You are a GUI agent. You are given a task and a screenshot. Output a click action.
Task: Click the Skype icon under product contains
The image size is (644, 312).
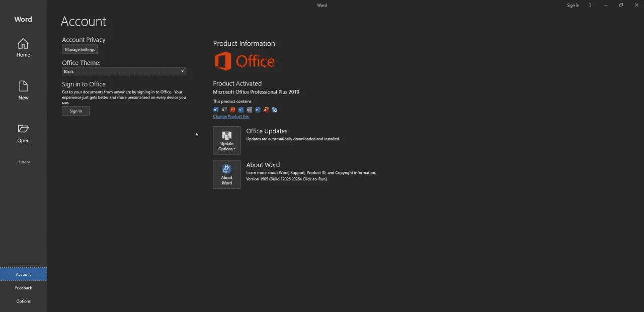click(x=275, y=110)
